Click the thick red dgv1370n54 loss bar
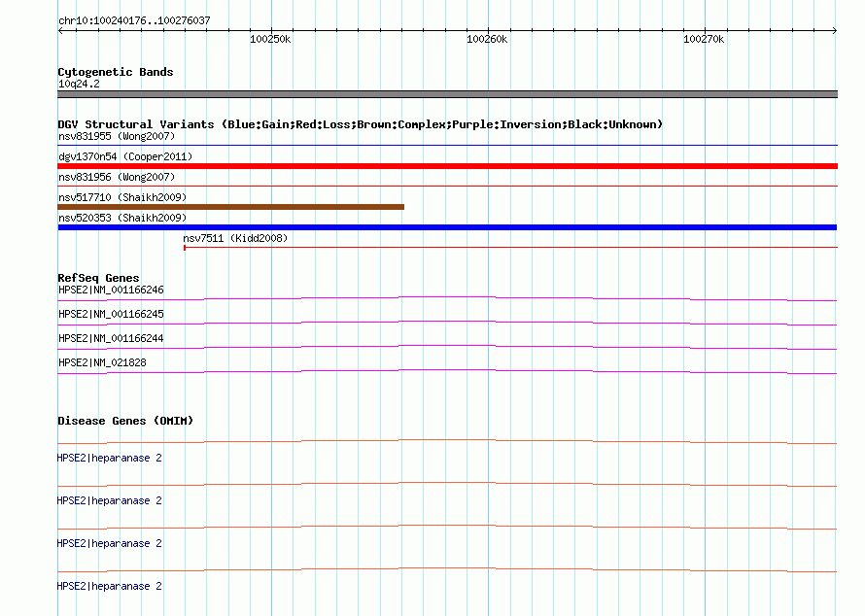 (447, 166)
